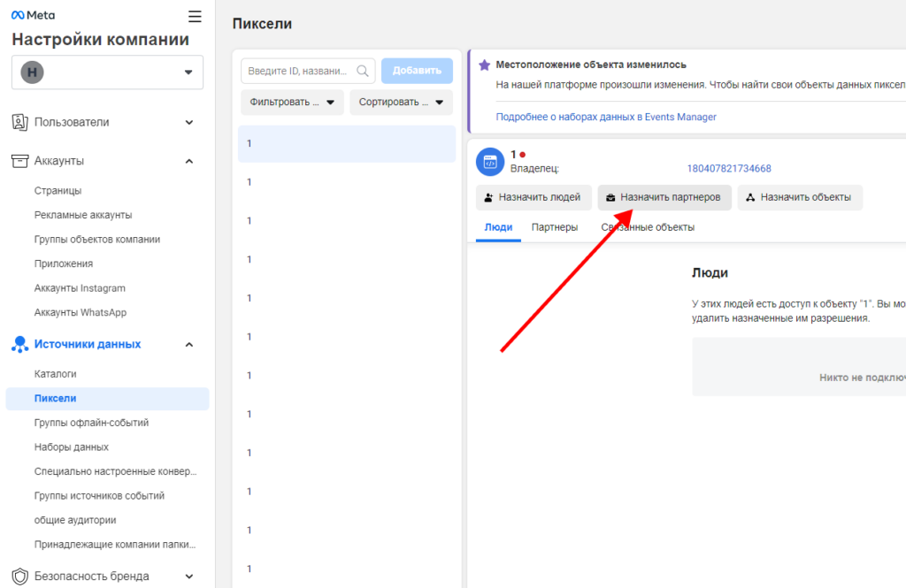Click the Аккаунты section icon
906x588 pixels.
(19, 161)
